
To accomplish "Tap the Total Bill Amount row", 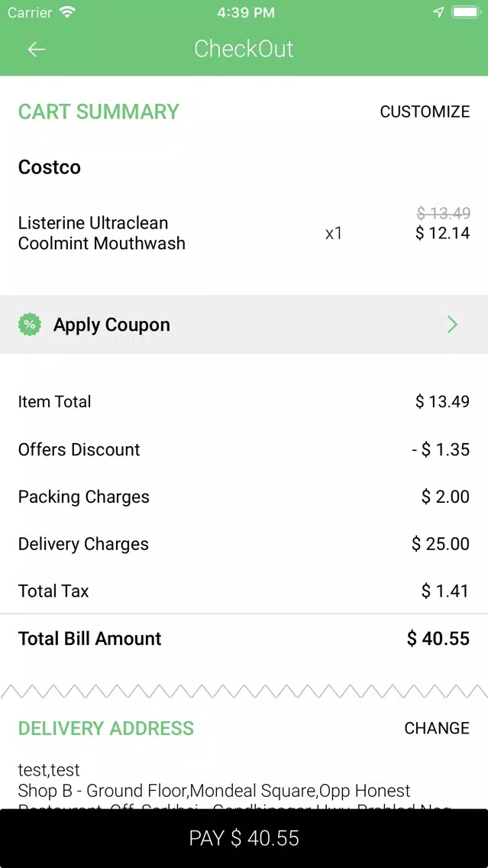I will (244, 639).
